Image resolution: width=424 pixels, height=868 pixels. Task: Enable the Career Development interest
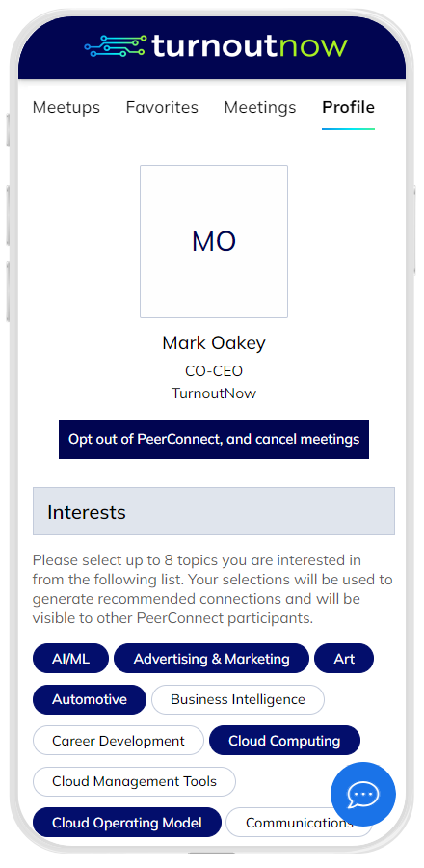[119, 741]
